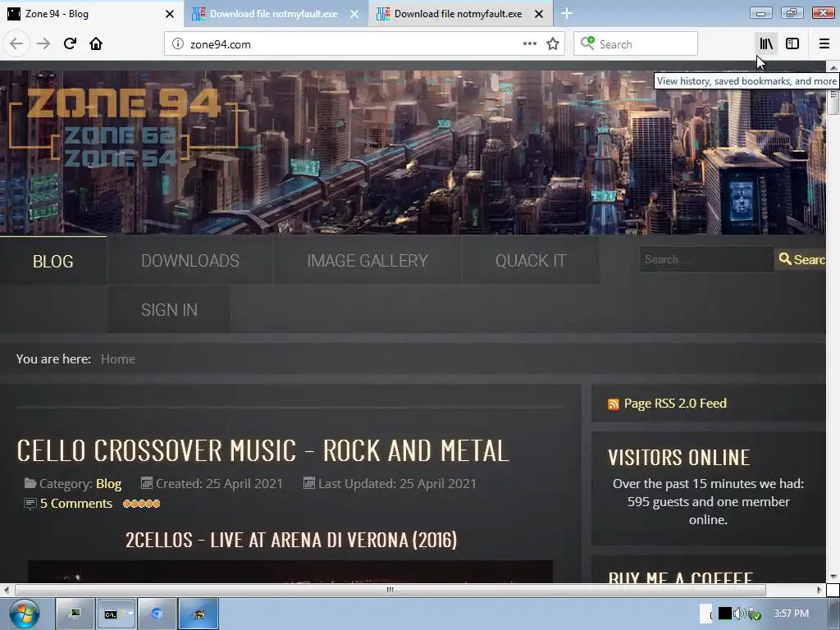Open Cello Crossover Music article title
The image size is (840, 630).
tap(262, 450)
